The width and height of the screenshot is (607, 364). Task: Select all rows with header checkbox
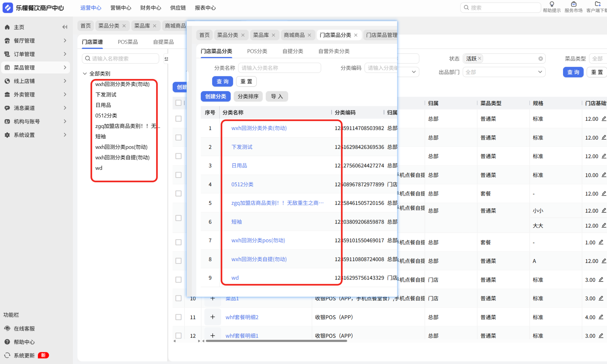click(x=179, y=103)
